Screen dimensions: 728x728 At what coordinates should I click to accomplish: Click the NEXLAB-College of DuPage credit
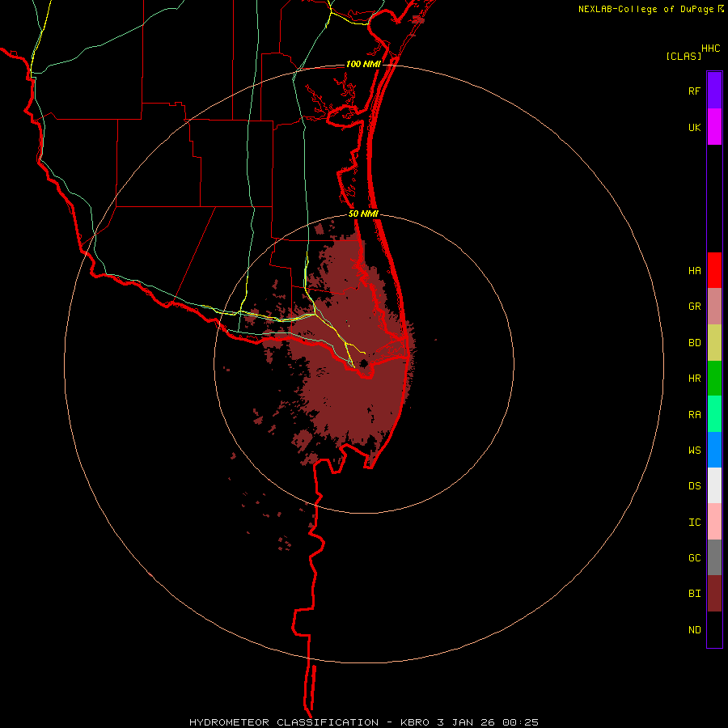pos(645,9)
